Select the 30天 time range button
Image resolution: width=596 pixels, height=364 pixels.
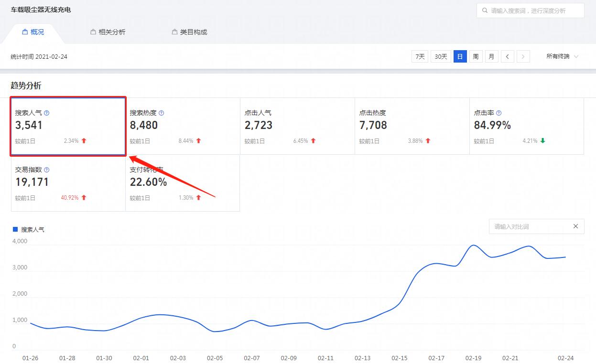441,56
